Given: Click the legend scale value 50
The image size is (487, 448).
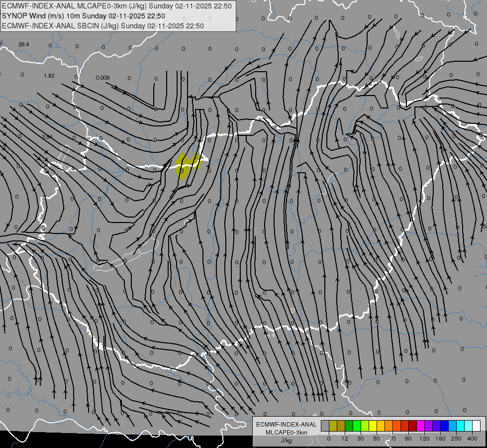Looking at the screenshot, I should point(377,439).
